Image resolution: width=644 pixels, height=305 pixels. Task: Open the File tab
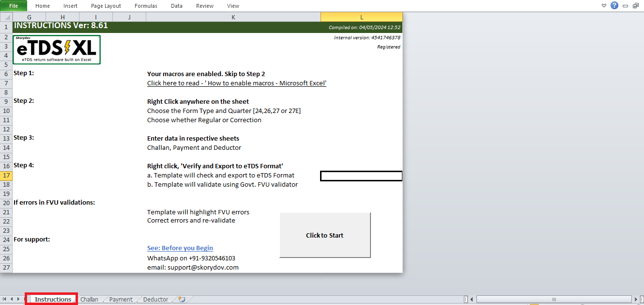tap(14, 6)
